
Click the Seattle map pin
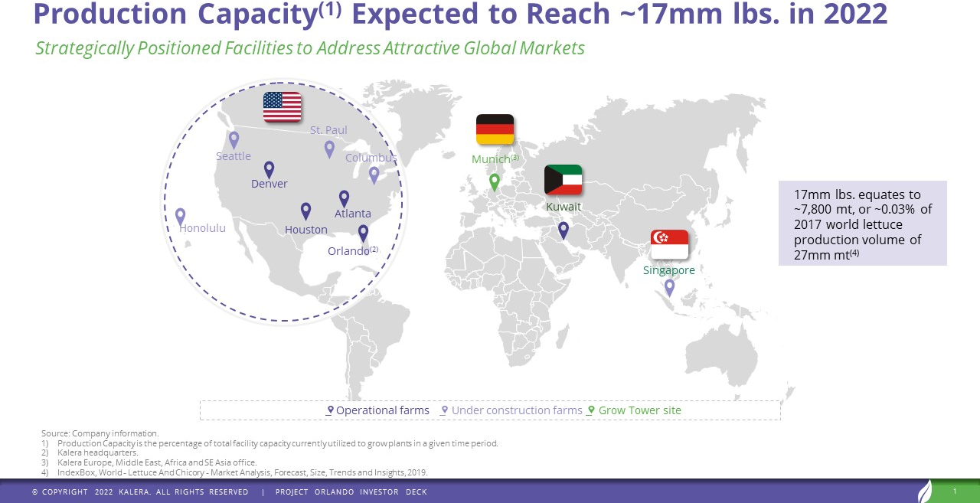(234, 140)
